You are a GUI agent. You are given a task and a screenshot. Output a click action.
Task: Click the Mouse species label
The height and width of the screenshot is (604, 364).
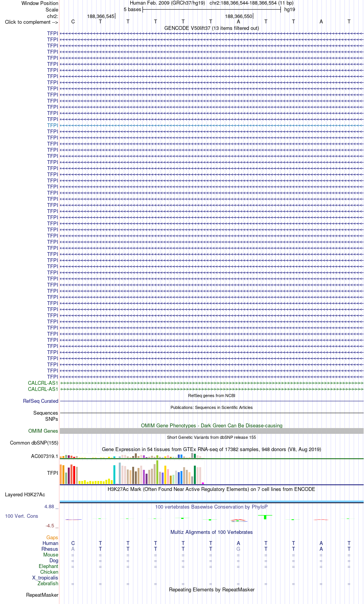coord(51,555)
